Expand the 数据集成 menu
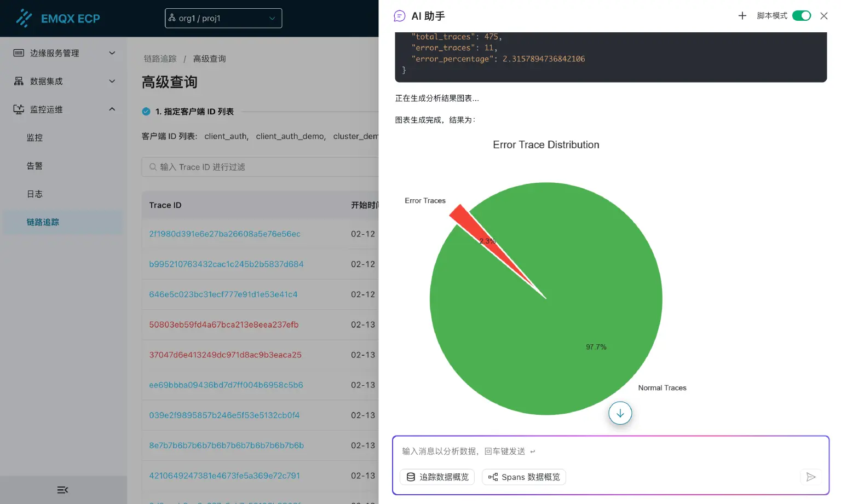Image resolution: width=841 pixels, height=504 pixels. (64, 81)
